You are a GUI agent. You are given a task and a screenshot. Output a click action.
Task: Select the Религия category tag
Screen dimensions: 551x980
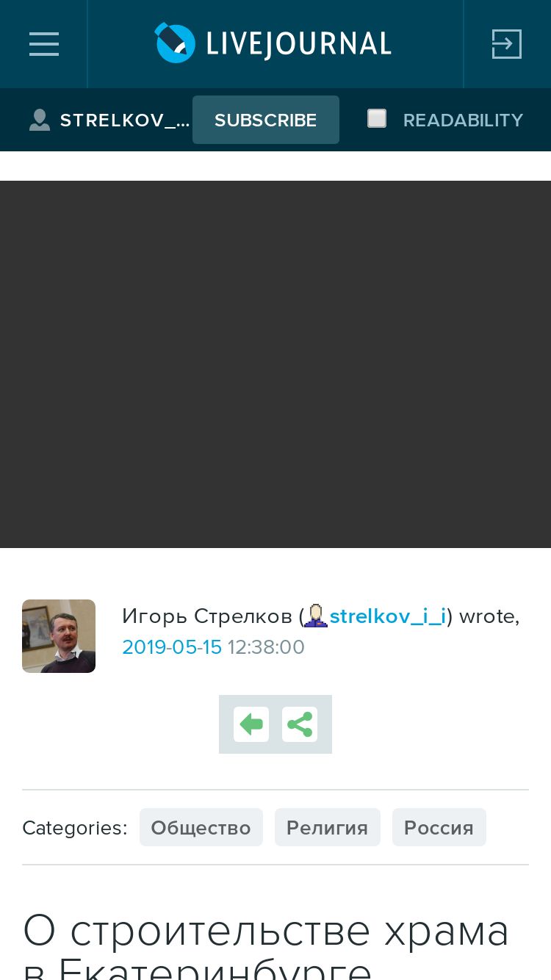(x=328, y=827)
